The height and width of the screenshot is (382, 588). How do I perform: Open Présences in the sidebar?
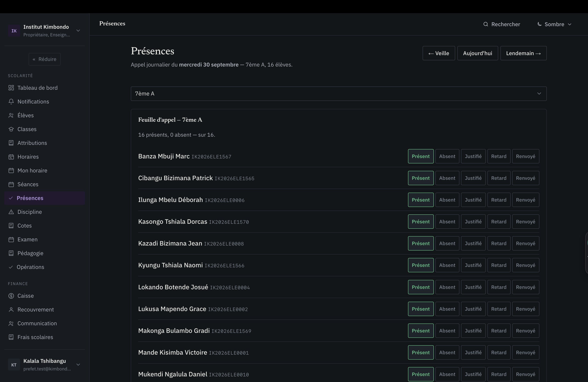[x=44, y=198]
